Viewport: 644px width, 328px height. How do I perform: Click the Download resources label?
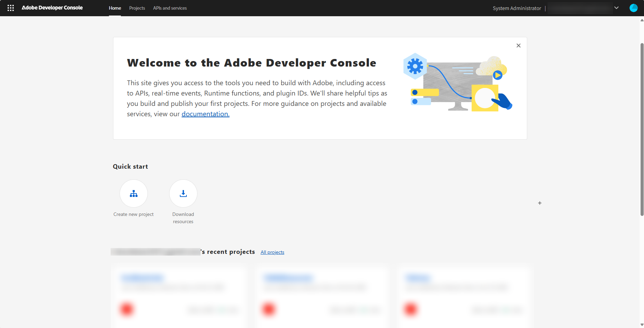coord(183,218)
